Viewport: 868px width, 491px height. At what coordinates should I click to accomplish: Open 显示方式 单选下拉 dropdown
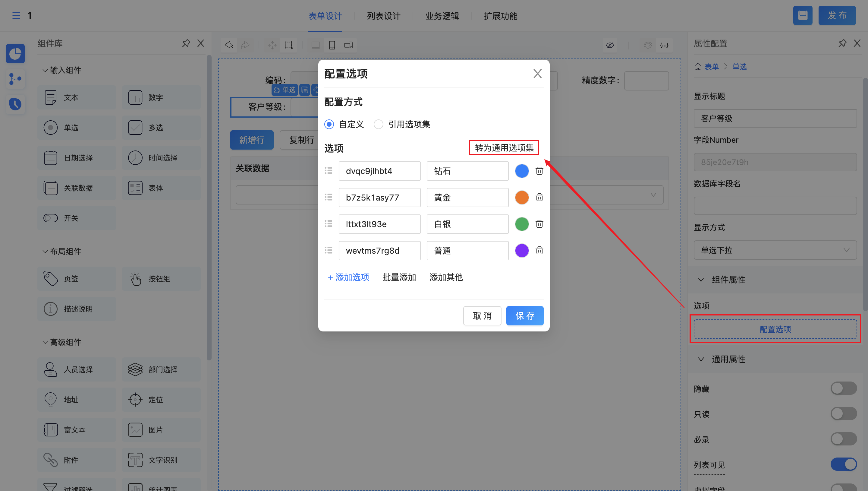click(x=775, y=250)
